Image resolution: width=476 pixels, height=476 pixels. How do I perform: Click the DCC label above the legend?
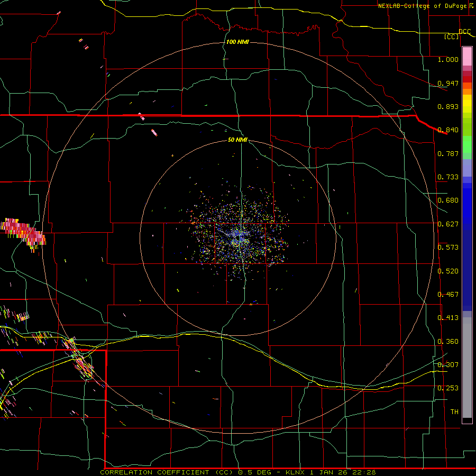coord(465,32)
